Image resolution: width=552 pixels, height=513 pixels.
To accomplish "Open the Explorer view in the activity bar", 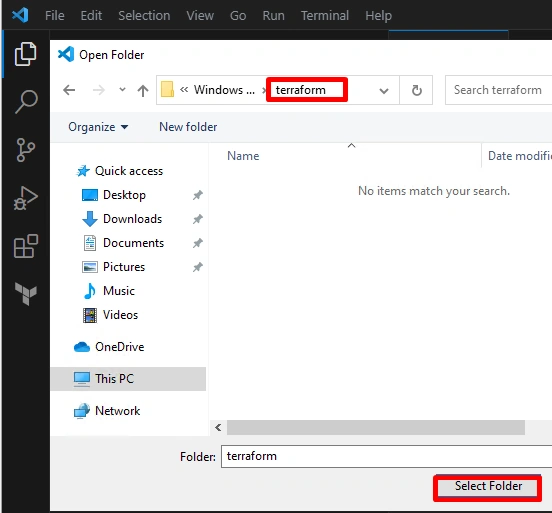I will click(x=25, y=54).
